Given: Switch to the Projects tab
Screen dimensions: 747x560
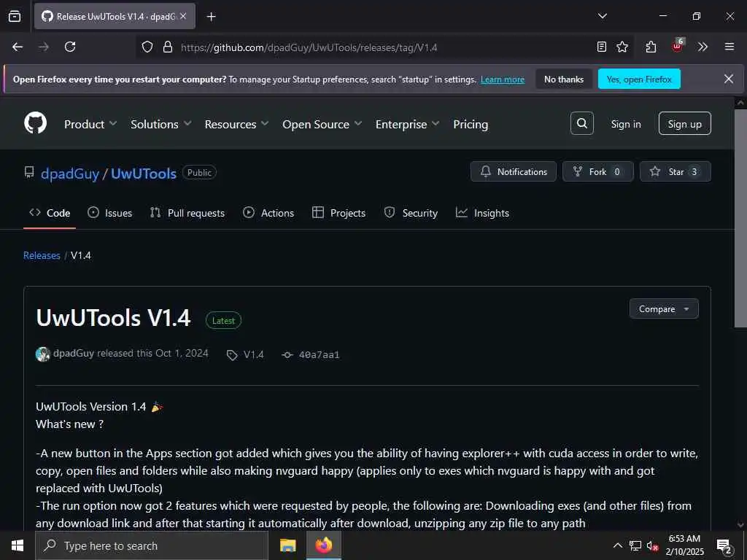Looking at the screenshot, I should pos(338,213).
